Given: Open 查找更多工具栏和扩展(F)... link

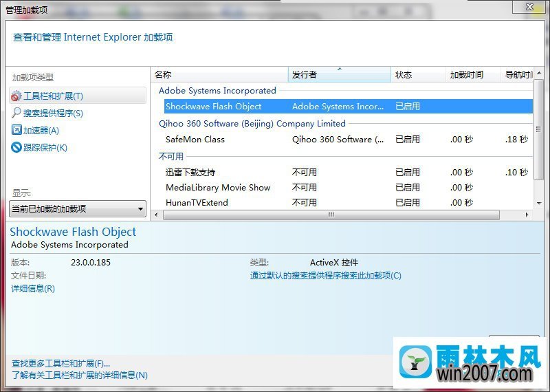Looking at the screenshot, I should [x=60, y=364].
